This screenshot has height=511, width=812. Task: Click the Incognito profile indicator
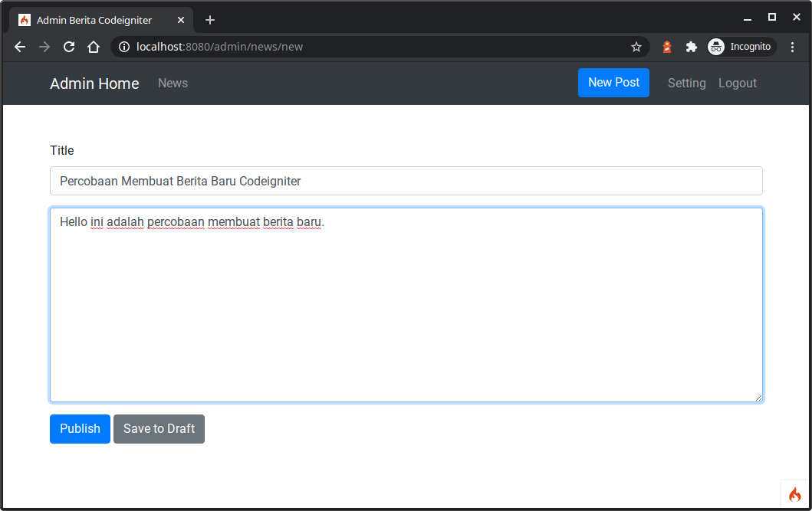741,47
